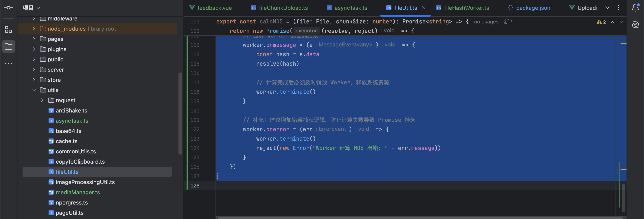Image resolution: width=644 pixels, height=219 pixels.
Task: Open the Notifications bell
Action: point(635,8)
